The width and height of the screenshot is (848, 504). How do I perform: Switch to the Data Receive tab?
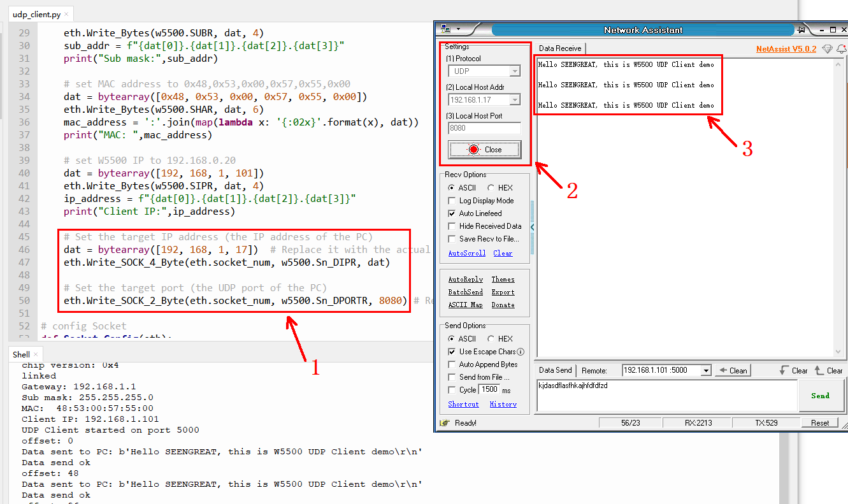click(x=560, y=48)
